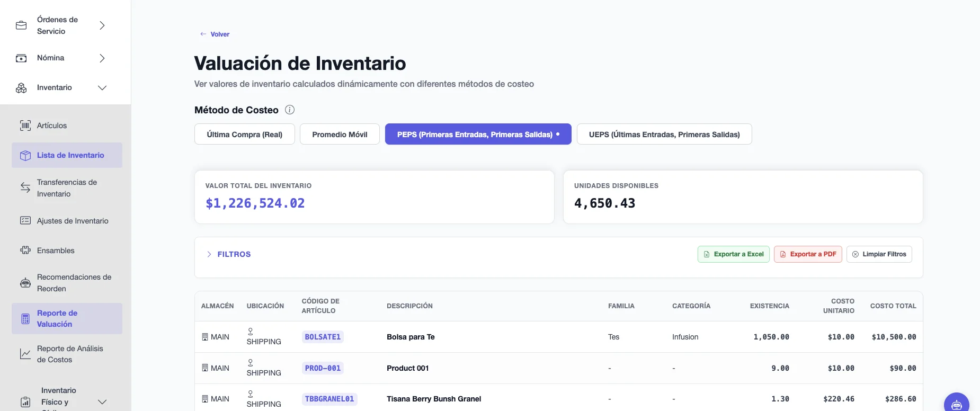
Task: Collapse the Inventario menu chevron
Action: tap(102, 88)
